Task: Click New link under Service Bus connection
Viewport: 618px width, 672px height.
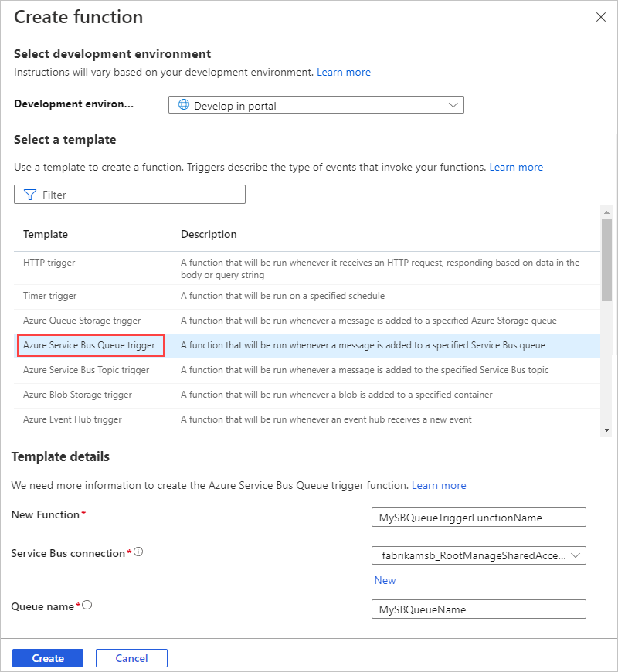Action: (385, 580)
